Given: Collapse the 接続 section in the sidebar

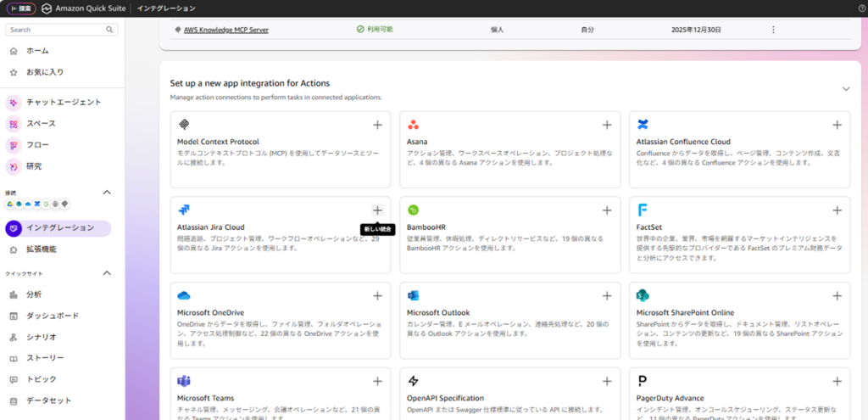Looking at the screenshot, I should [107, 192].
